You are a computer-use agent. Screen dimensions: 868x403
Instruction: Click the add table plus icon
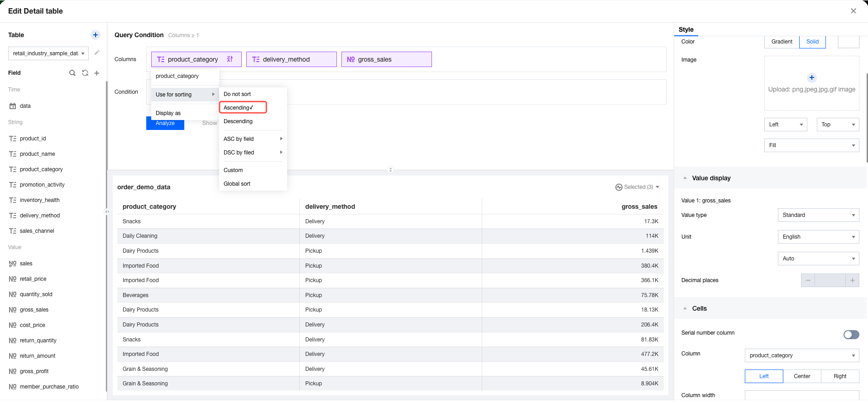[x=96, y=35]
